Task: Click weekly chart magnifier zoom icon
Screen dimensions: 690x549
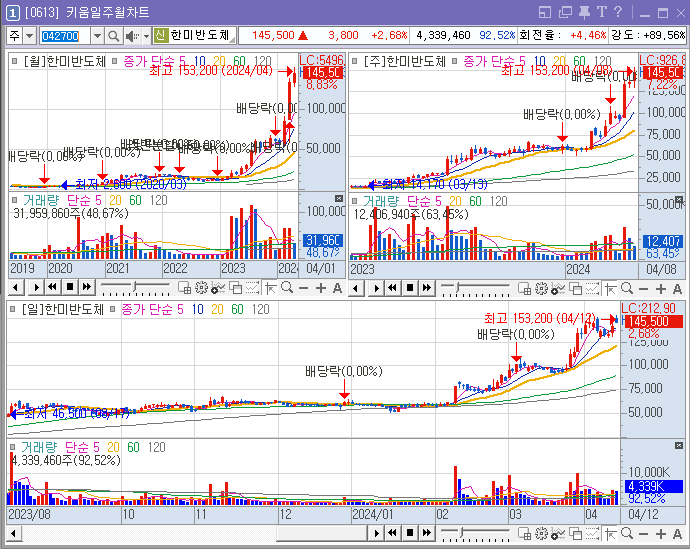Action: 627,289
